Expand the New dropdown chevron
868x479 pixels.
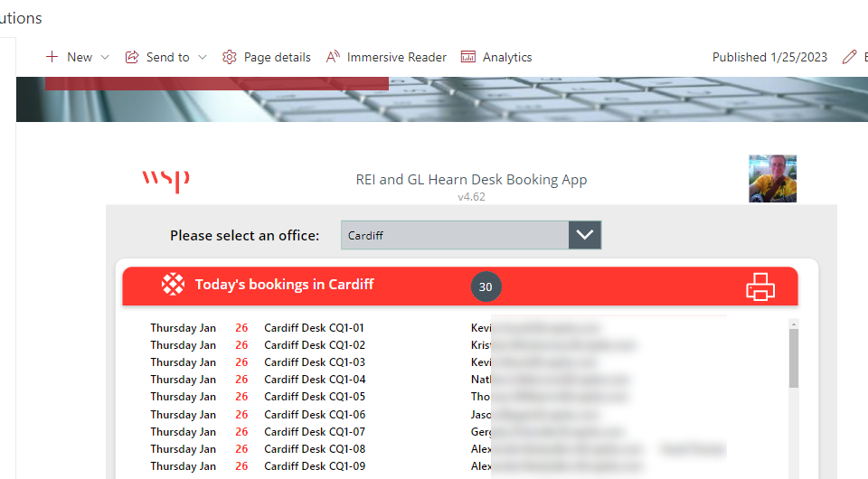coord(105,58)
